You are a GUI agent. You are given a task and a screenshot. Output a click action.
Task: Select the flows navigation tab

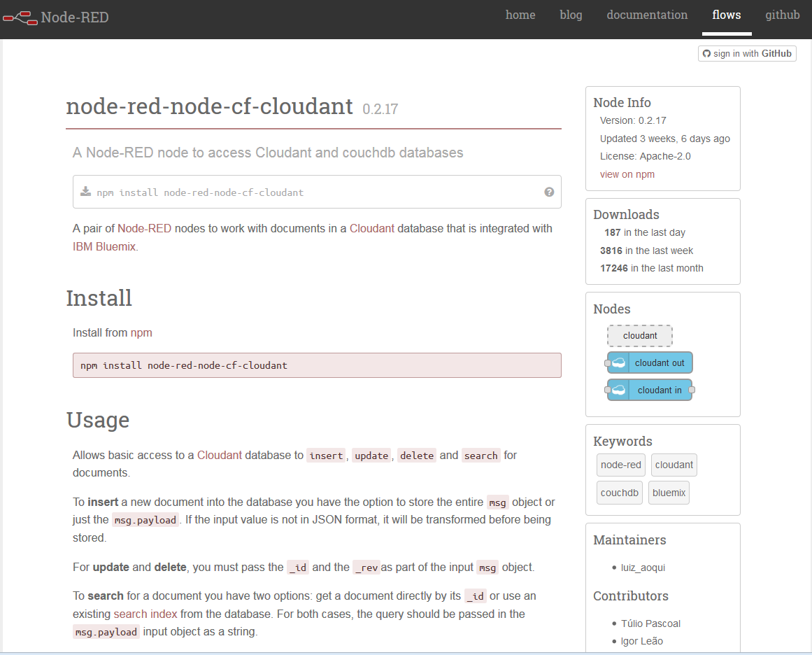point(727,15)
